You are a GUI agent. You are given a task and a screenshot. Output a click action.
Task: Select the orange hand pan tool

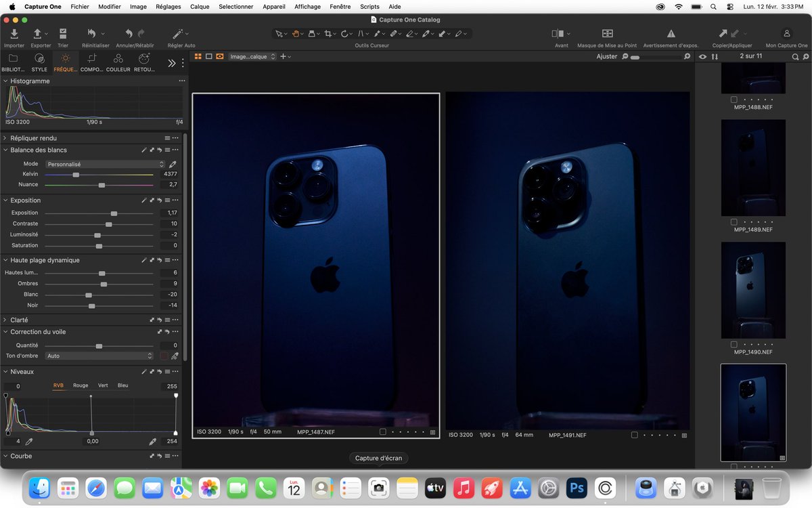(296, 33)
